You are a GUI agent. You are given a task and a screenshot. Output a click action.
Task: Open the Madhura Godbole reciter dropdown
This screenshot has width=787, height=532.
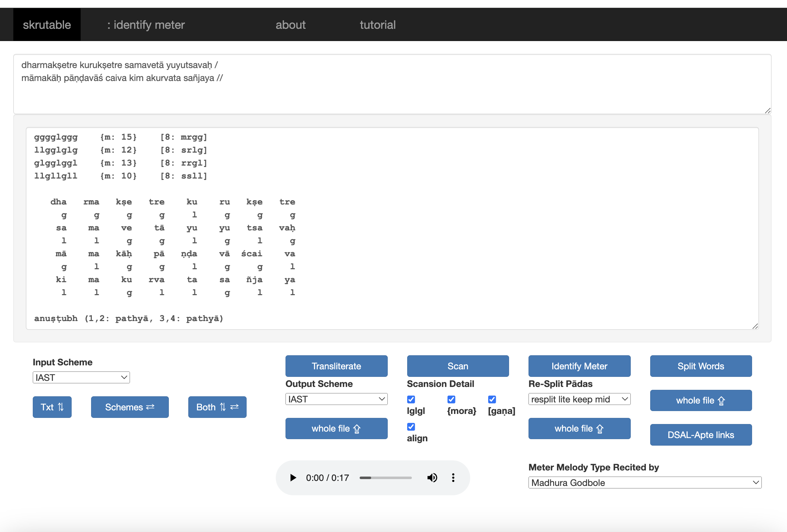tap(645, 483)
